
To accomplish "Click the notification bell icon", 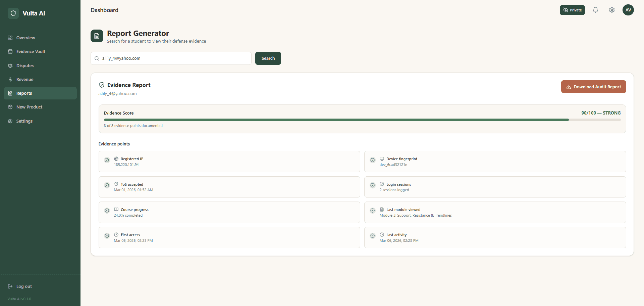I will 595,10.
